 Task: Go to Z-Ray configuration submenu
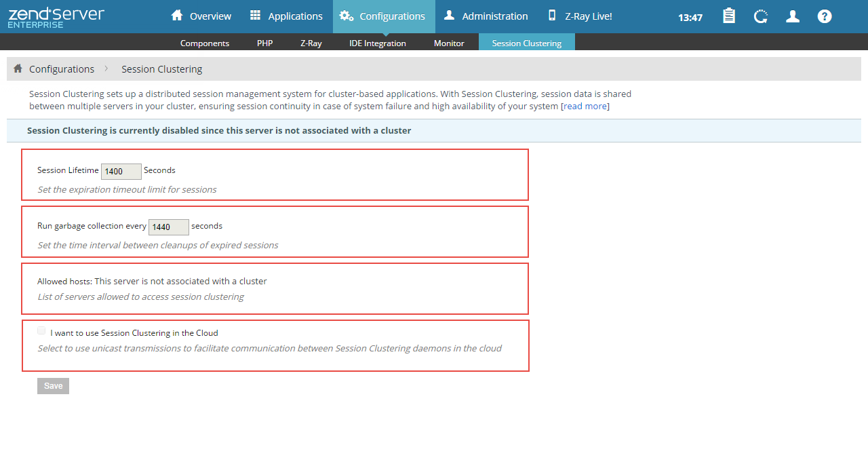point(311,43)
